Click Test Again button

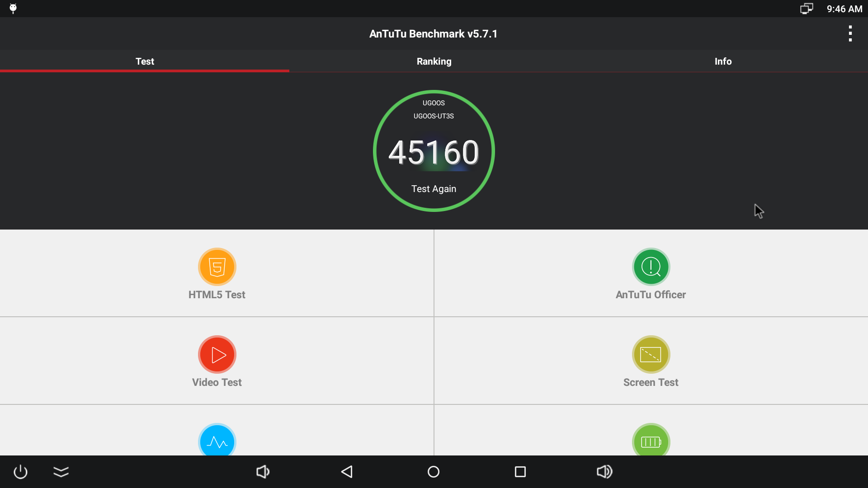coord(434,189)
